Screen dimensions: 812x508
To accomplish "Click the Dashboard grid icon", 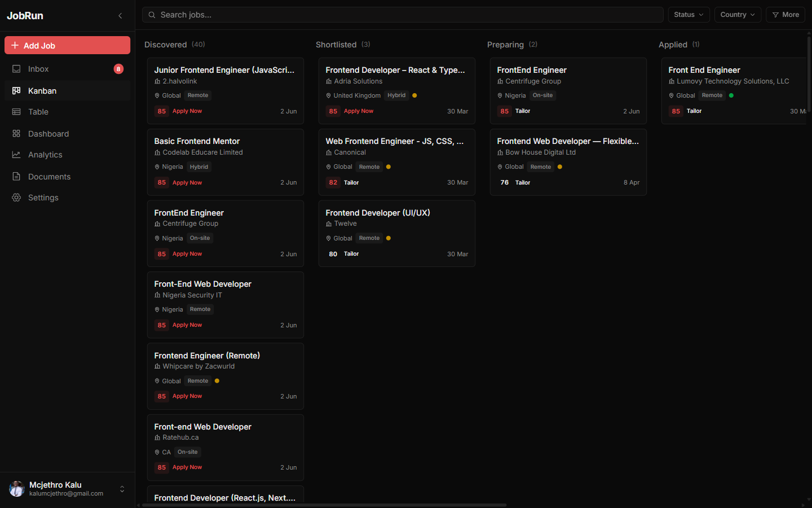I will pos(16,134).
